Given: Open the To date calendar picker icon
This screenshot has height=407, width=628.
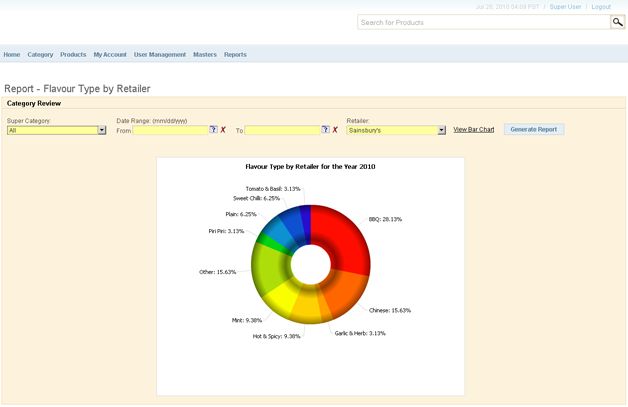Looking at the screenshot, I should pyautogui.click(x=325, y=129).
